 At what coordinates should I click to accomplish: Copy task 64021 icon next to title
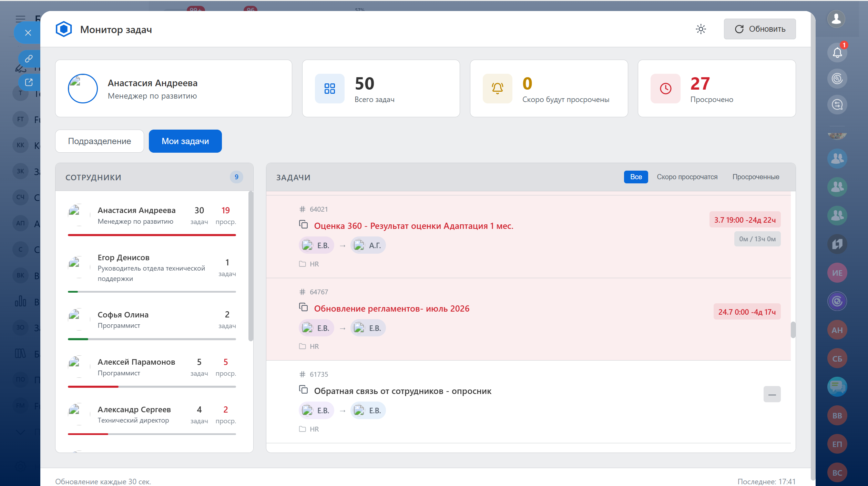(x=303, y=225)
